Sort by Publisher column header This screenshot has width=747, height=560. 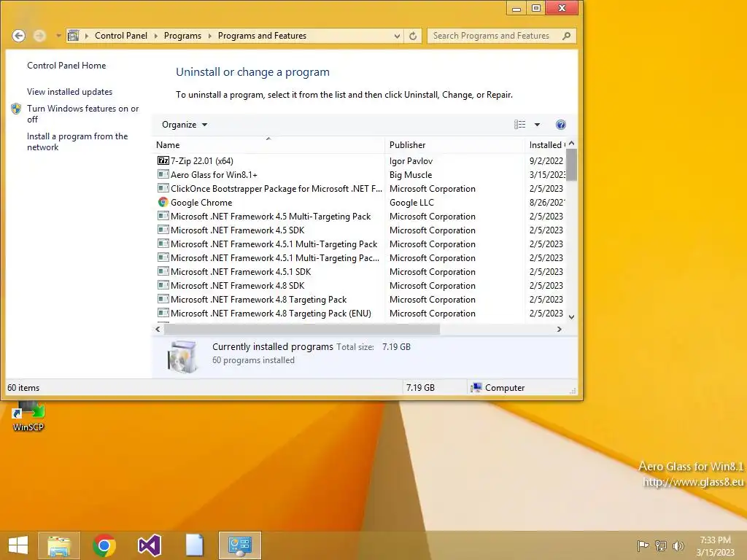click(454, 145)
